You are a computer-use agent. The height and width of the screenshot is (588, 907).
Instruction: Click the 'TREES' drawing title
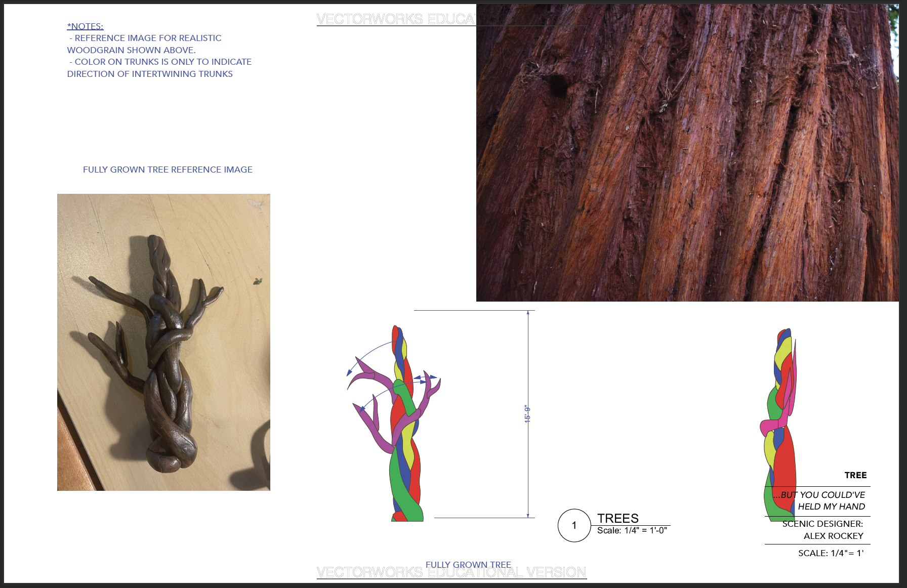[x=617, y=518]
